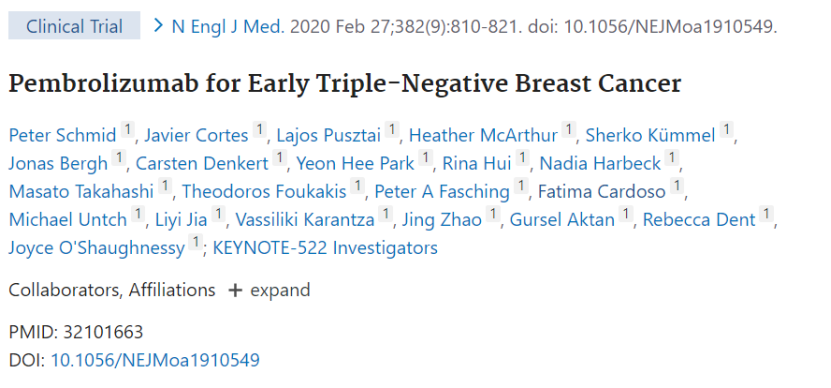Open author Lajos Pusztai link

click(329, 136)
